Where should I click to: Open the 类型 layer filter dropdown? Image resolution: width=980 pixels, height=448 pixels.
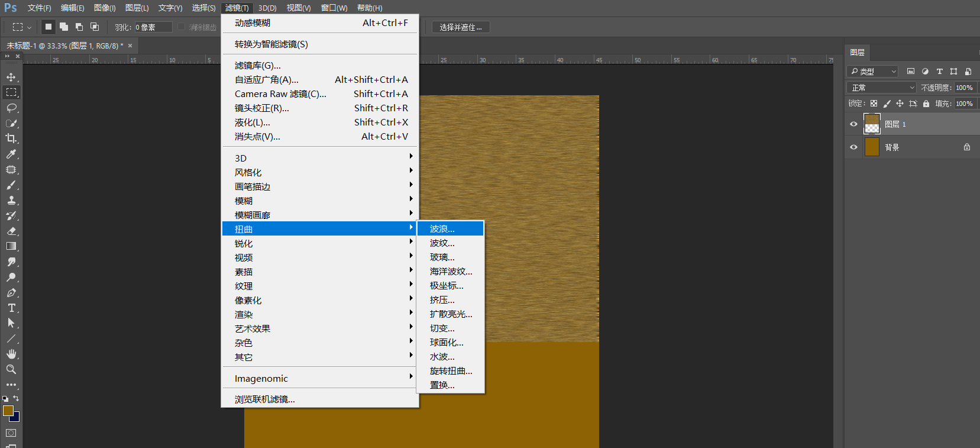tap(873, 72)
